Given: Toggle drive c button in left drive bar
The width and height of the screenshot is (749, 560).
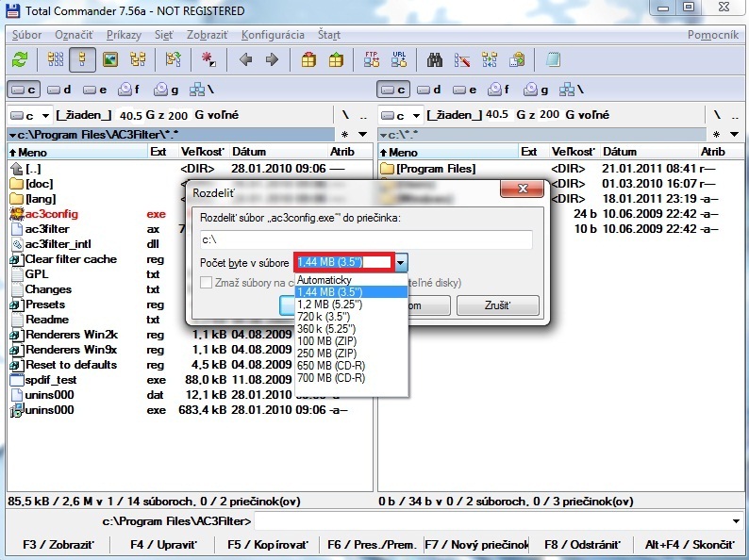Looking at the screenshot, I should (24, 90).
